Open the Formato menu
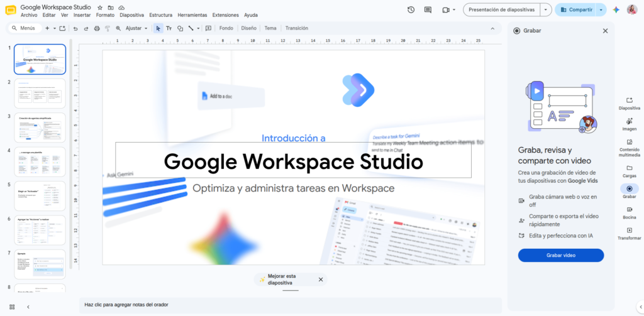The width and height of the screenshot is (644, 316). (105, 15)
